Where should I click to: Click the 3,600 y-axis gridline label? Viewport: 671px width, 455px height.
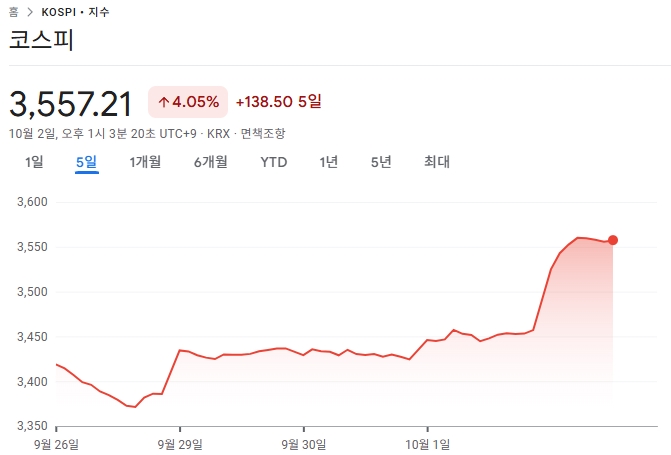33,202
